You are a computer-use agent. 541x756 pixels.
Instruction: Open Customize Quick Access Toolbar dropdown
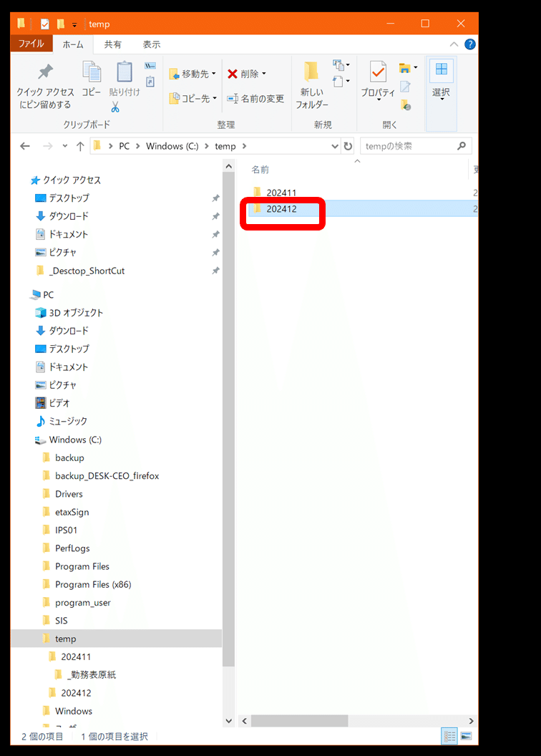(74, 24)
